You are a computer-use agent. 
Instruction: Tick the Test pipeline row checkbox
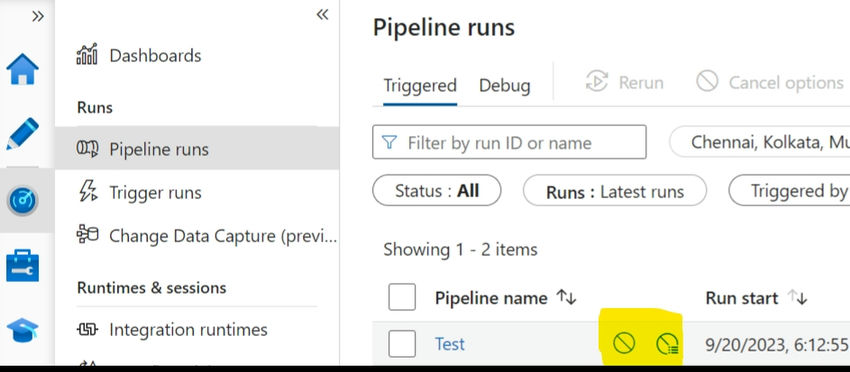(402, 344)
